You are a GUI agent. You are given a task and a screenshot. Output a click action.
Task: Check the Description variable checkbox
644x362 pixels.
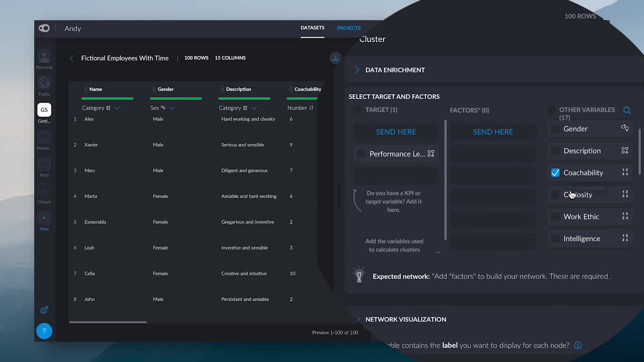555,151
